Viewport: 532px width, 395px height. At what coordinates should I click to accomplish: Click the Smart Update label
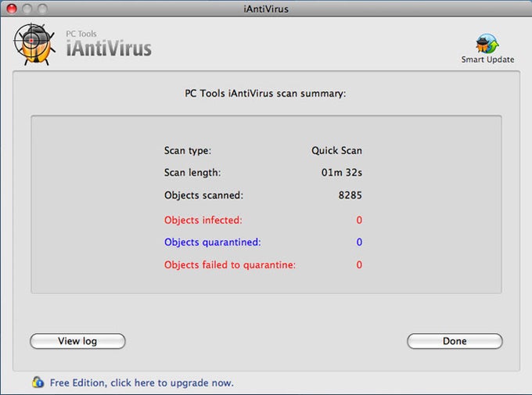click(x=487, y=59)
